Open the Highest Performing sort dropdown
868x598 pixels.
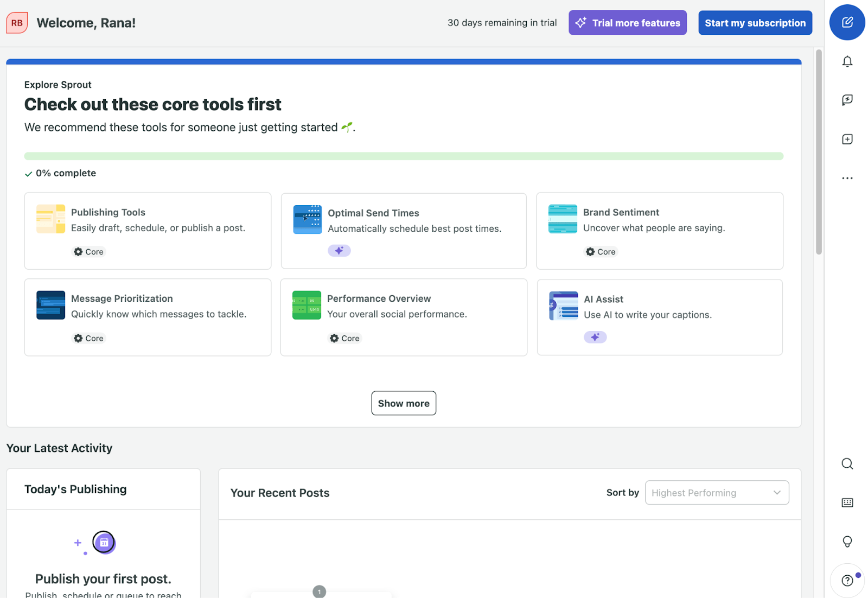point(717,492)
